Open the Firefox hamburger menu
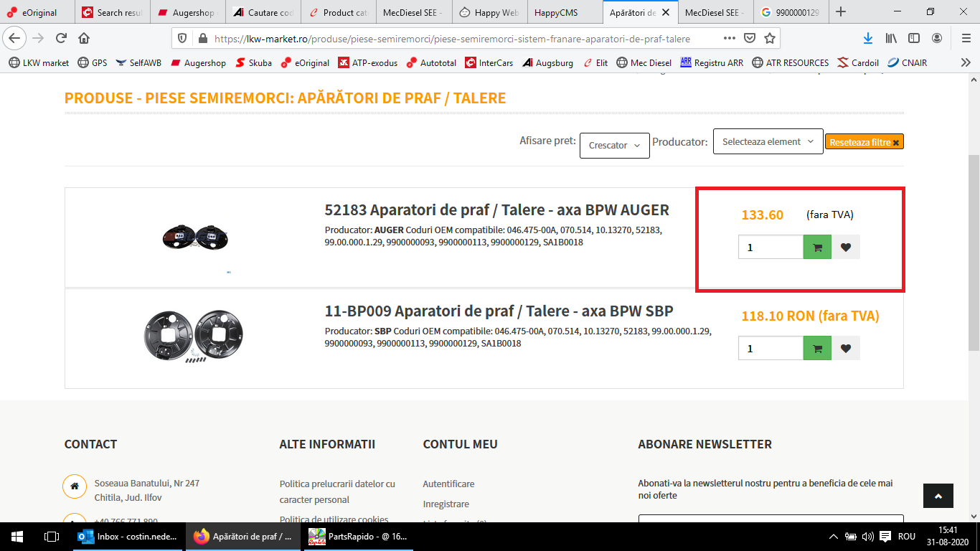Image resolution: width=980 pixels, height=551 pixels. click(x=965, y=38)
